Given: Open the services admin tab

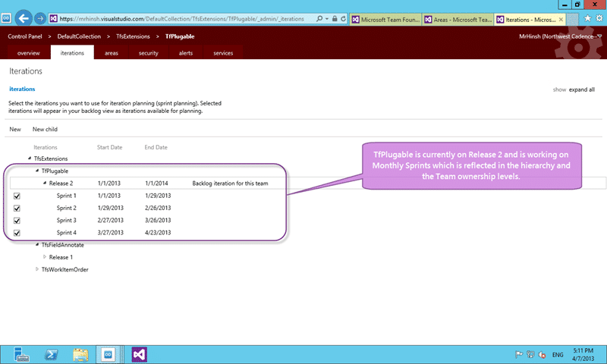Looking at the screenshot, I should click(x=223, y=53).
